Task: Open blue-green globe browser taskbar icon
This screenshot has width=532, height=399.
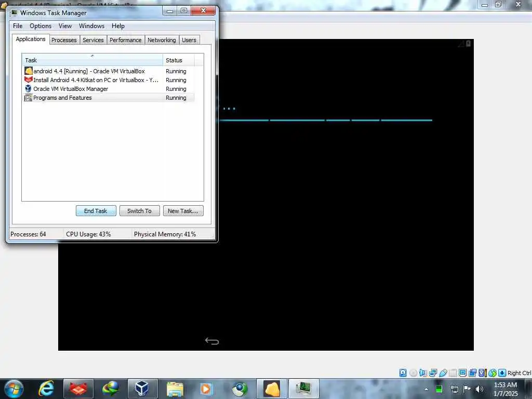Action: (x=240, y=389)
